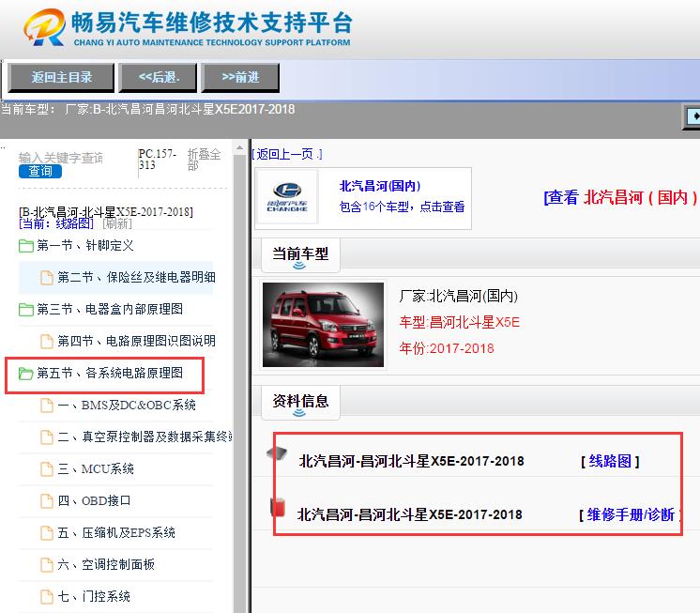Click document icon of 五、压缩机及EPS系统
Image resolution: width=700 pixels, height=613 pixels.
(x=46, y=532)
